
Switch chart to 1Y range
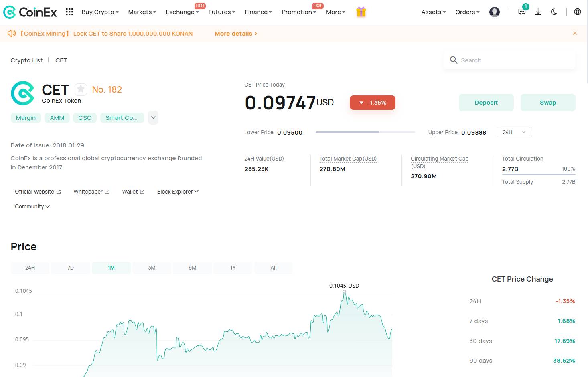(233, 268)
